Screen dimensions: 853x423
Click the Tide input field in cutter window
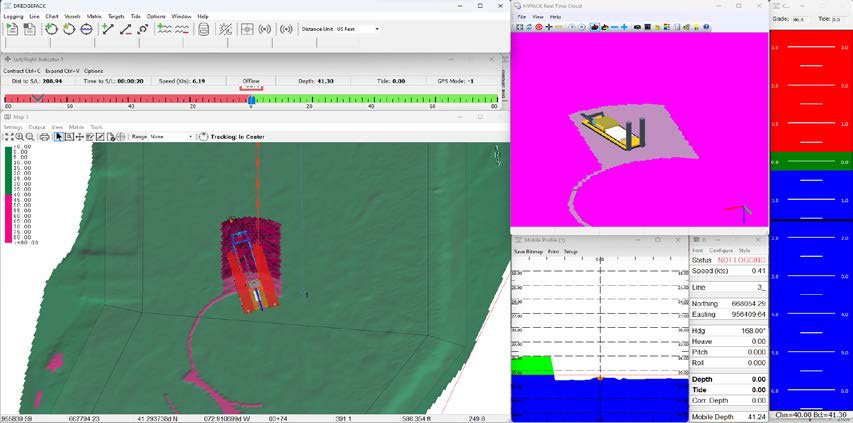tap(839, 19)
